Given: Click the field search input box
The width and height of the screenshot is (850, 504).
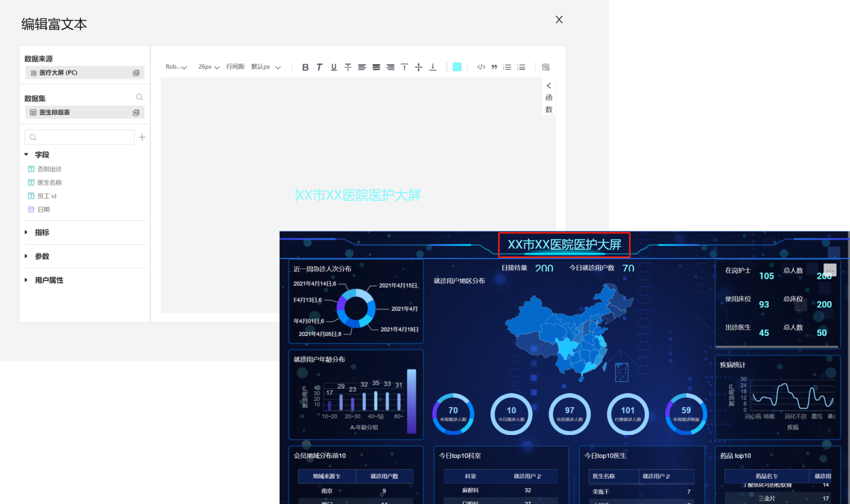Looking at the screenshot, I should (x=80, y=138).
